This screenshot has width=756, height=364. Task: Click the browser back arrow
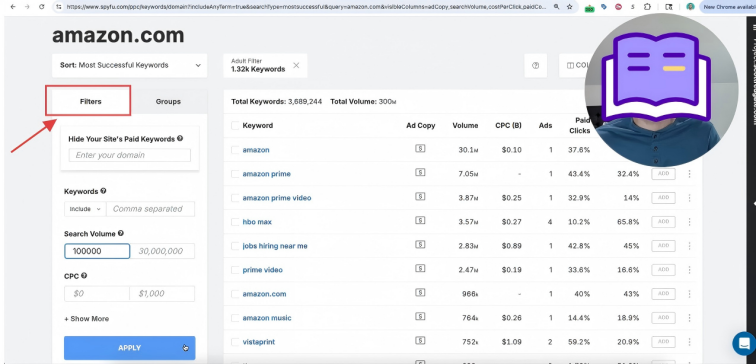point(13,7)
